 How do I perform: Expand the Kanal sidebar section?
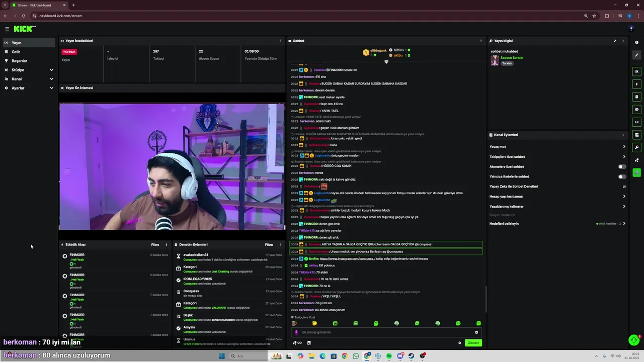coord(28,79)
